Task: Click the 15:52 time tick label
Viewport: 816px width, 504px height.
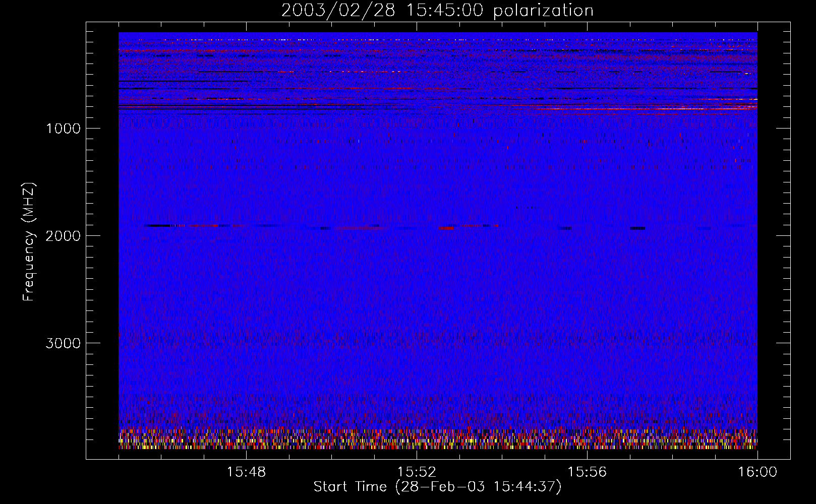Action: (x=417, y=472)
